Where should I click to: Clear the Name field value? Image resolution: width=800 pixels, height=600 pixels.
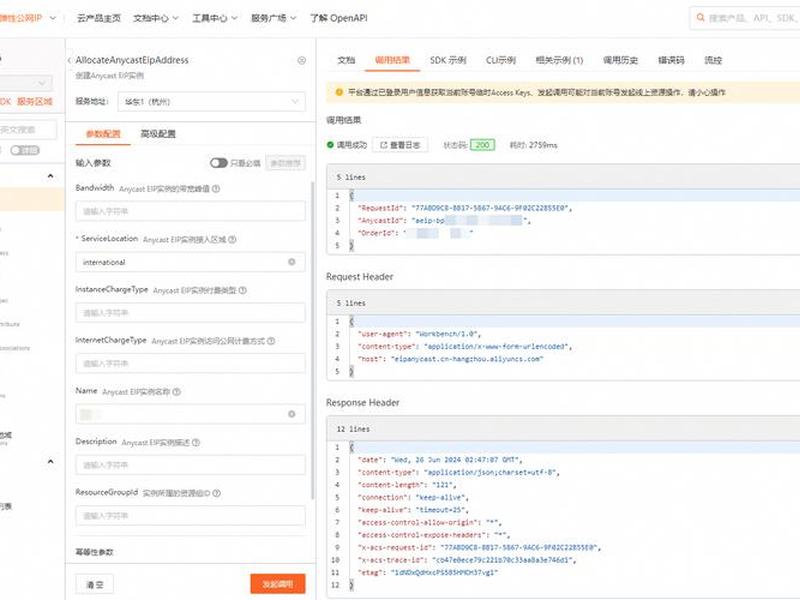[x=292, y=414]
